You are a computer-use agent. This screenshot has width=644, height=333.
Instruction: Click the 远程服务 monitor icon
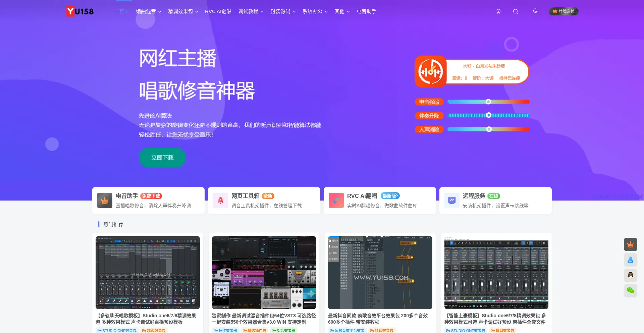pyautogui.click(x=452, y=201)
